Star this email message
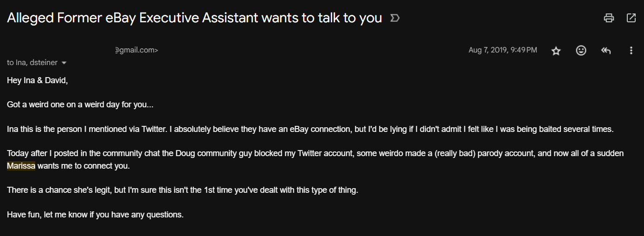This screenshot has width=644, height=236. 556,51
